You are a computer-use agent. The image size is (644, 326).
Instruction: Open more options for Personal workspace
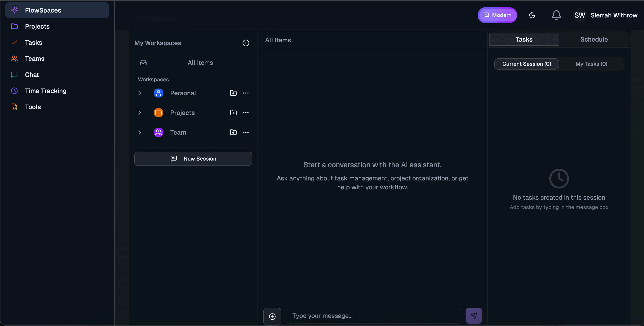246,93
